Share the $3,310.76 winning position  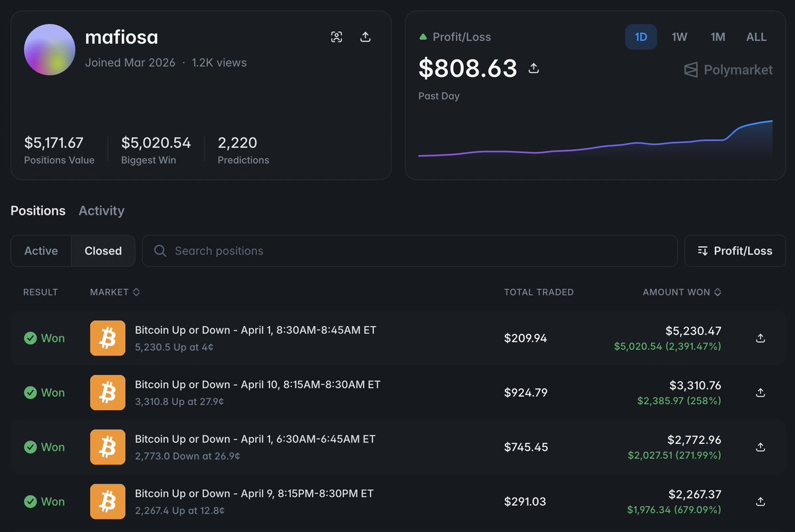point(761,392)
